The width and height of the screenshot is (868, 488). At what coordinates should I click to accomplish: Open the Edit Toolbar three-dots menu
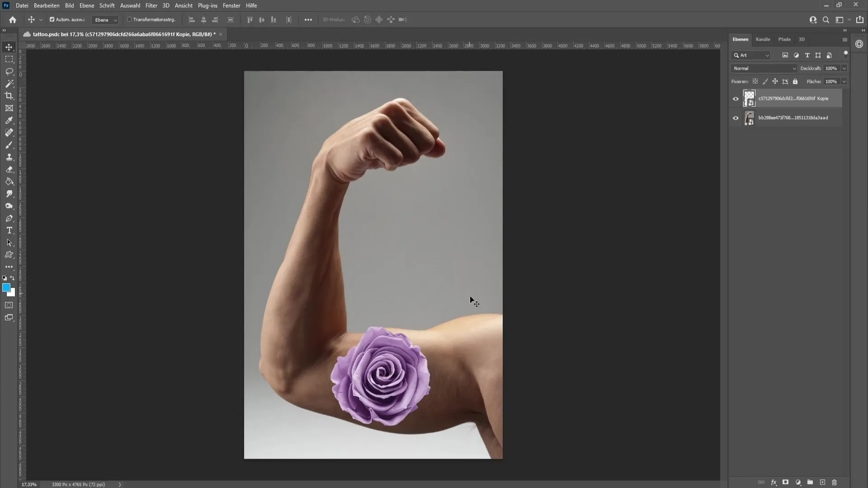point(9,267)
